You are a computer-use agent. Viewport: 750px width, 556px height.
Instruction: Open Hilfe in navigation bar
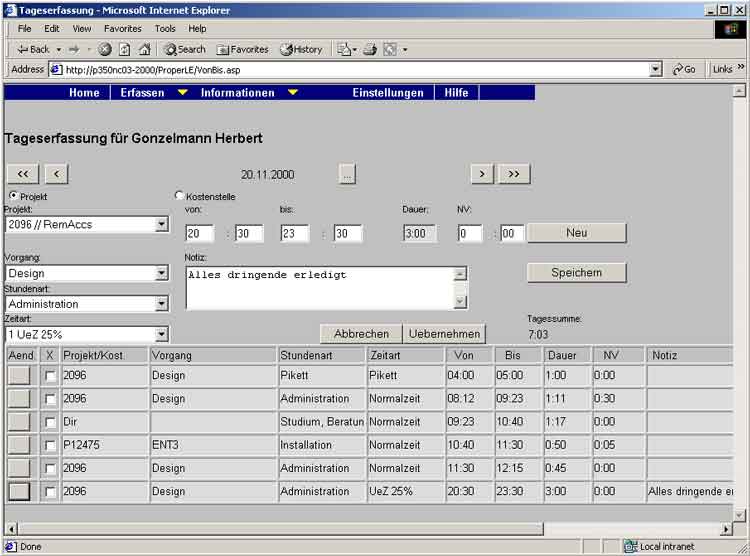tap(456, 92)
